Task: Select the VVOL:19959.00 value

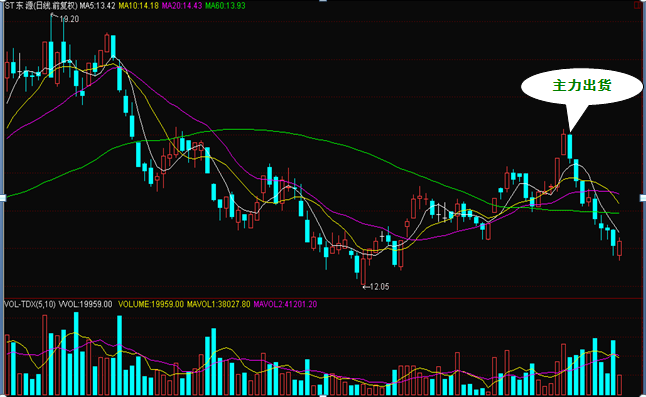Action: click(x=85, y=304)
